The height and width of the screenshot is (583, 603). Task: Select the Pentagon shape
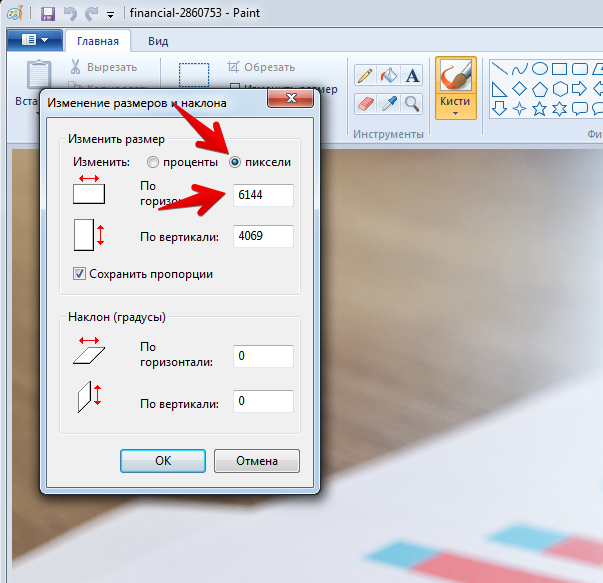(540, 89)
